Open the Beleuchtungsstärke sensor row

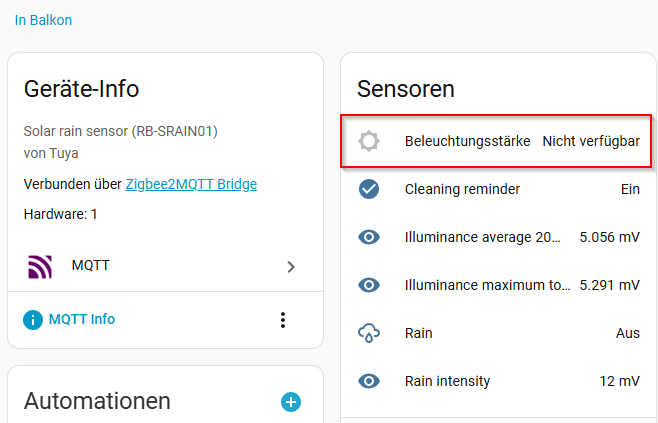(x=467, y=141)
